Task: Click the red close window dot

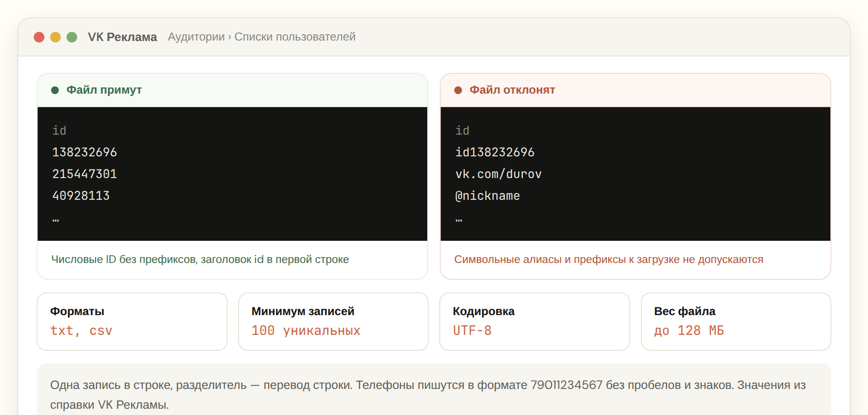Action: 39,37
